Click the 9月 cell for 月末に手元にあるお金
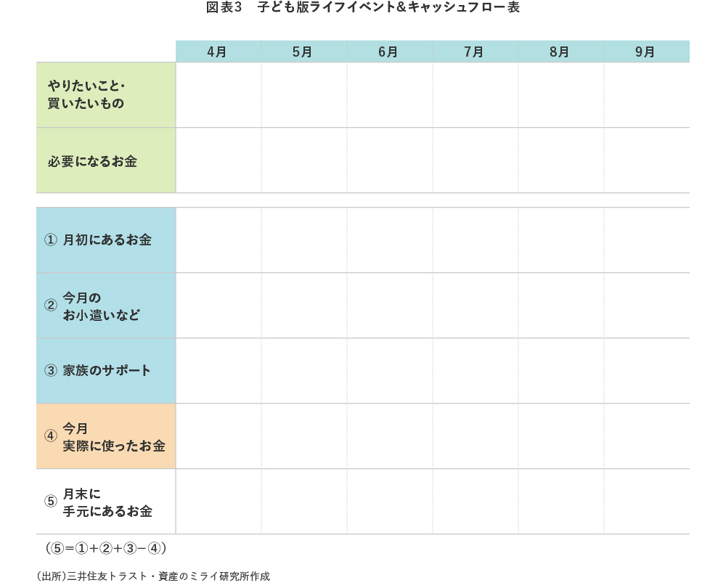Viewport: 726px width, 588px height. click(x=645, y=502)
